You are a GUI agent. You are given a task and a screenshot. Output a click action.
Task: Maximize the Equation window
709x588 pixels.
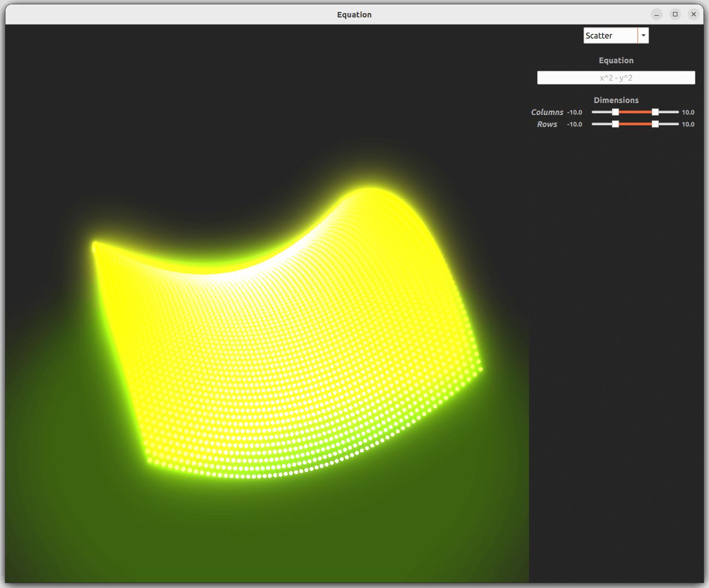pos(675,14)
